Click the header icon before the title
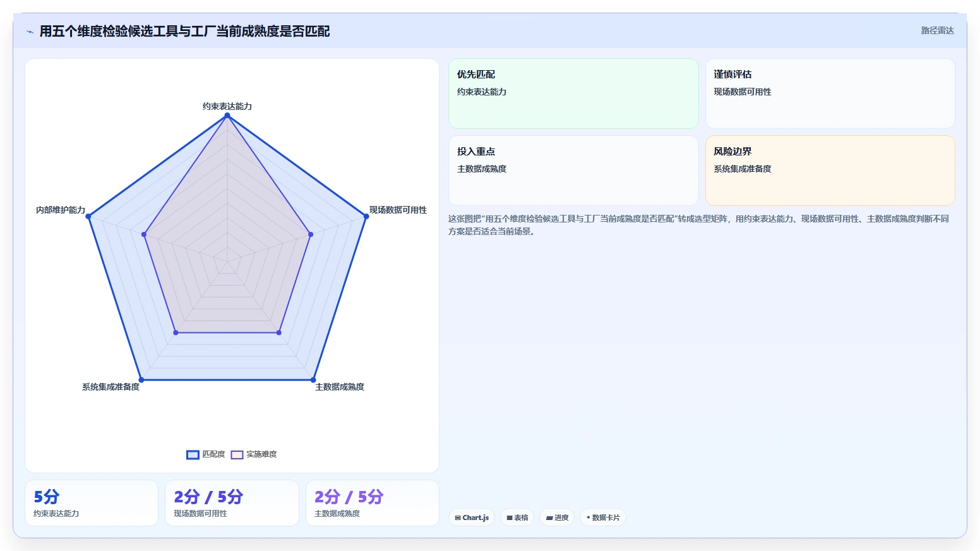 30,32
